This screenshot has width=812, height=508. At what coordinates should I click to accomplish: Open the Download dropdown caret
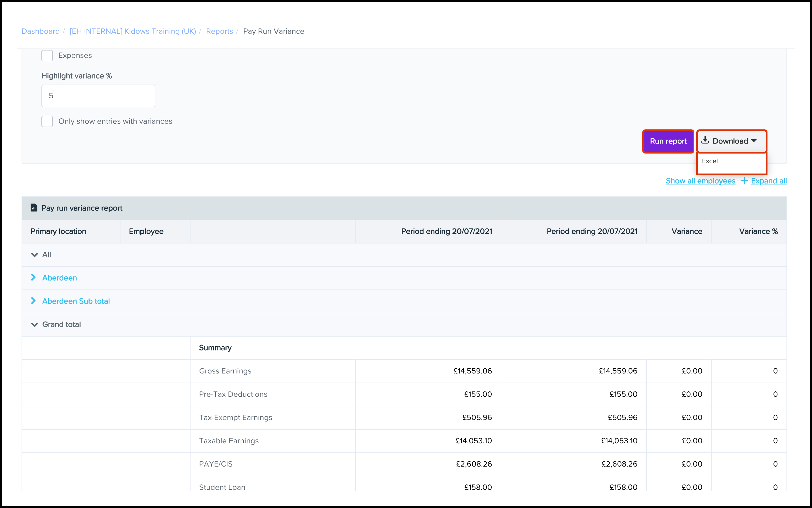point(754,141)
